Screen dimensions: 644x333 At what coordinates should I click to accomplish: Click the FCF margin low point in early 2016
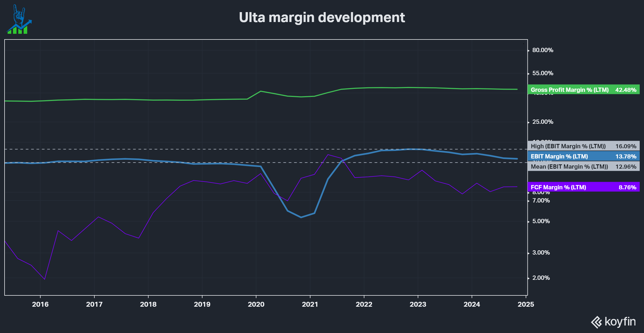point(45,279)
